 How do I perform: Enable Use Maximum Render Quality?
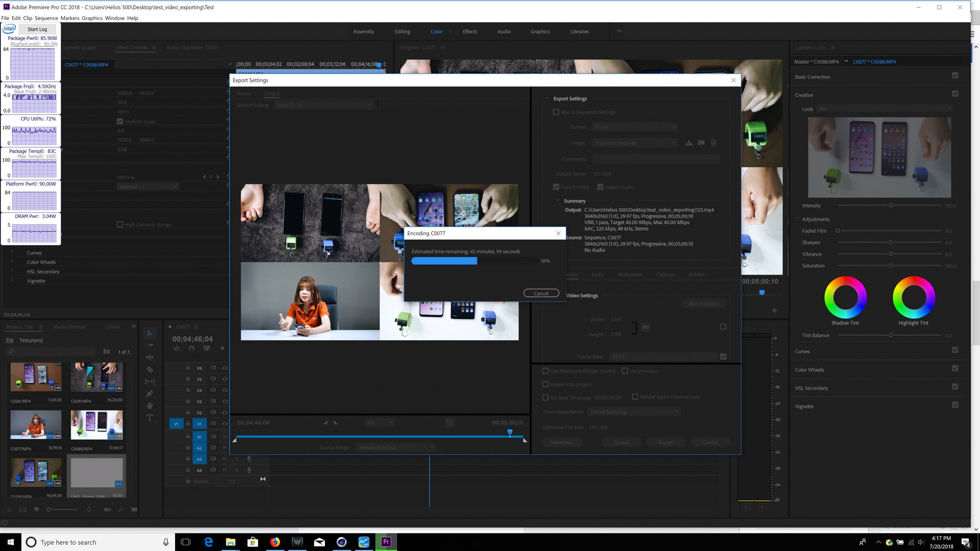[x=546, y=371]
